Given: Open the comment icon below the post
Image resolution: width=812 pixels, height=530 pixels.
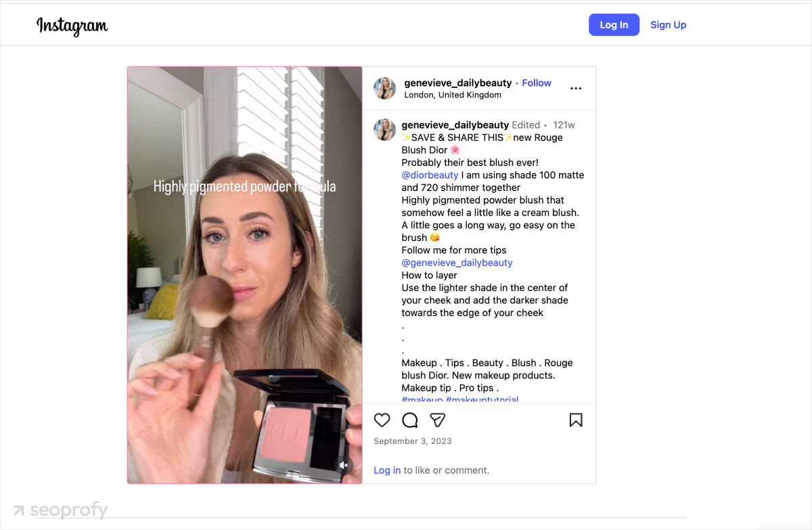Looking at the screenshot, I should coord(409,420).
